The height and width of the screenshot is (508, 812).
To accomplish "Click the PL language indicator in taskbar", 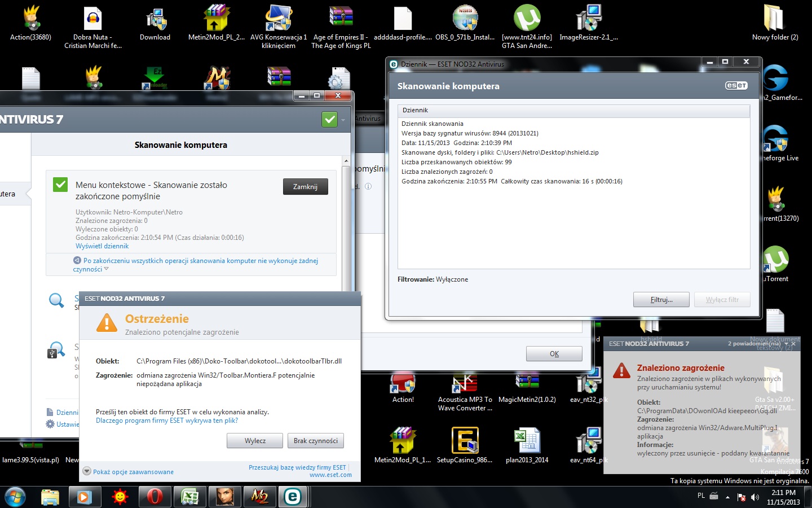I will coord(701,496).
